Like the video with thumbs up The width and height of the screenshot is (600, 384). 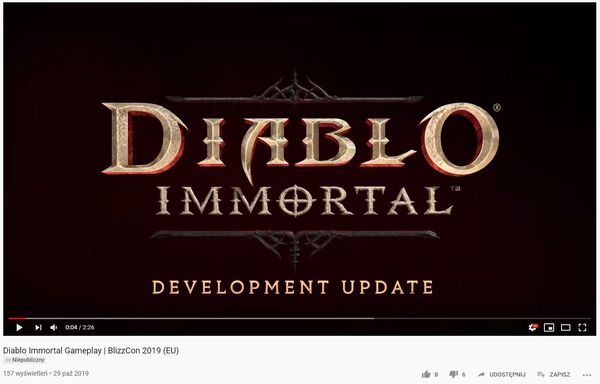pyautogui.click(x=426, y=374)
